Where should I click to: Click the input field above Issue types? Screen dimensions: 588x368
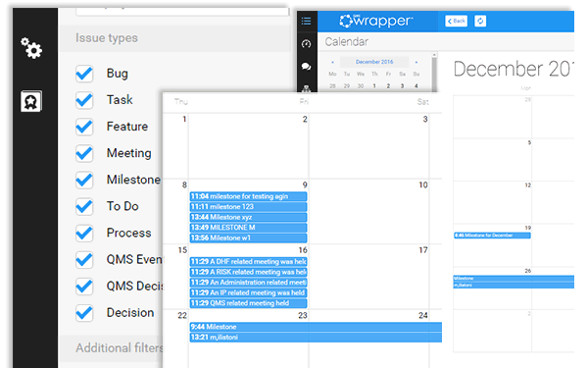click(x=182, y=11)
